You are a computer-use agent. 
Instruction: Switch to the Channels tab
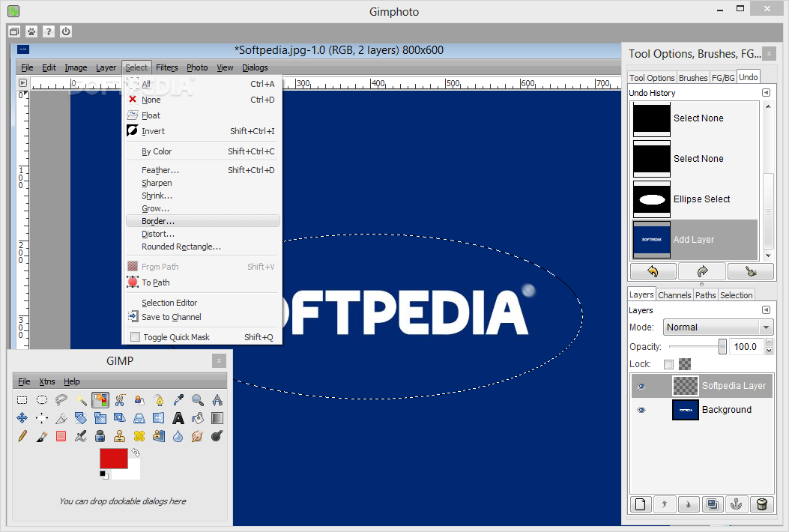674,295
